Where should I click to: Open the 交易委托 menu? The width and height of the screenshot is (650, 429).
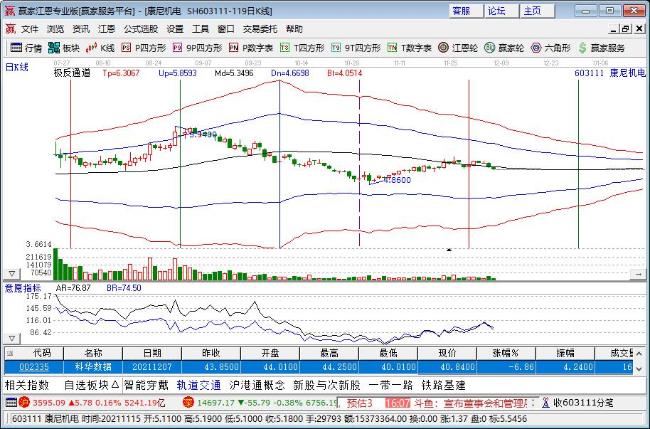tap(260, 29)
